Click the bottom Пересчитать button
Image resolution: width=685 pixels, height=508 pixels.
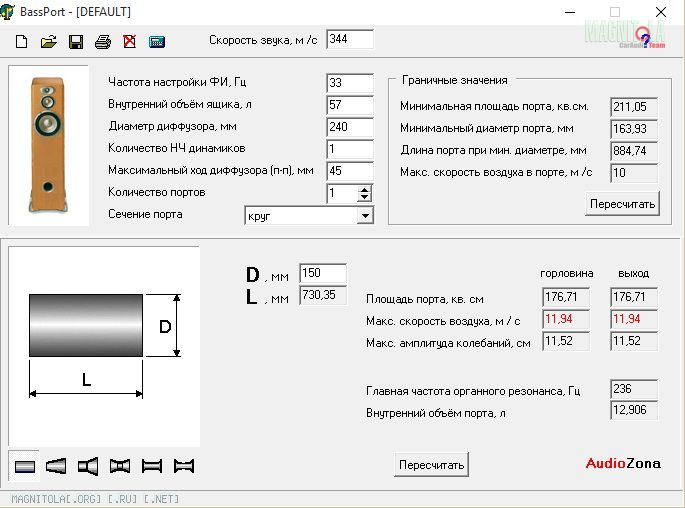431,465
